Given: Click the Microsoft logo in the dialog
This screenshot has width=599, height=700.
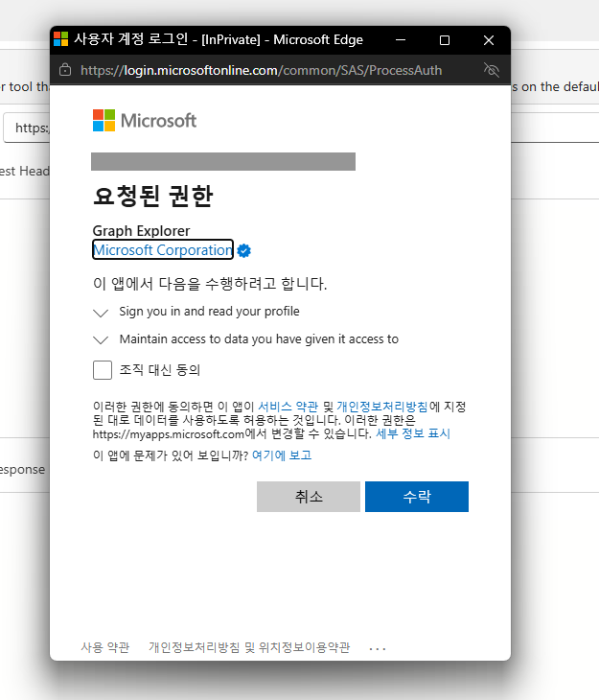Looking at the screenshot, I should tap(145, 121).
